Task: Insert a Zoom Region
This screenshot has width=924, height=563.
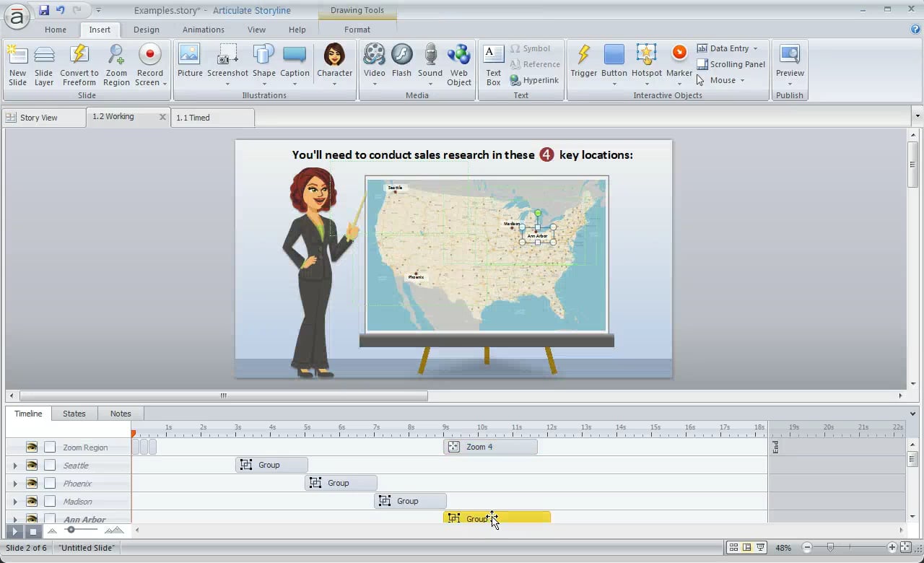Action: point(116,65)
